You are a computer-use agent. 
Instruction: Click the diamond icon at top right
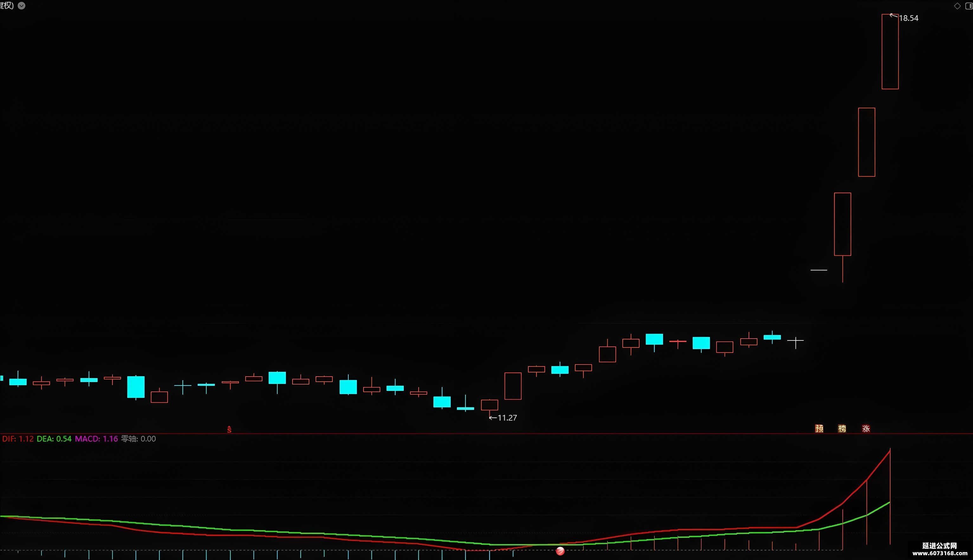click(x=957, y=6)
